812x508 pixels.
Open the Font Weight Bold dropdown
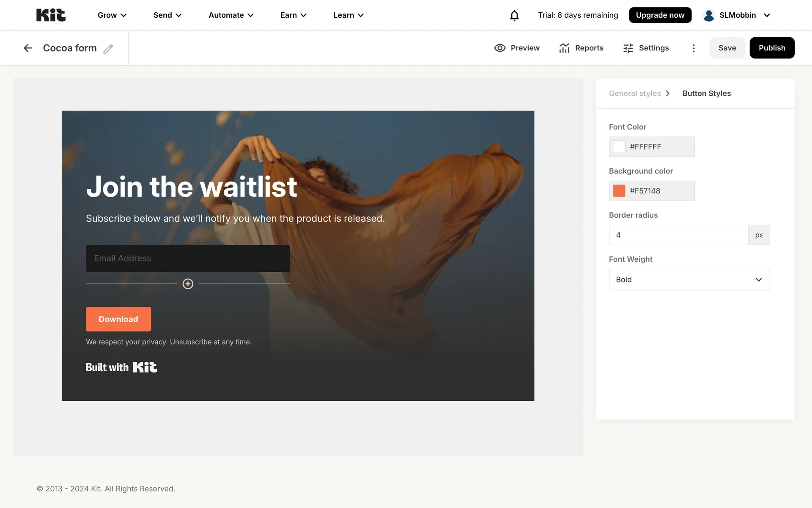(x=689, y=279)
